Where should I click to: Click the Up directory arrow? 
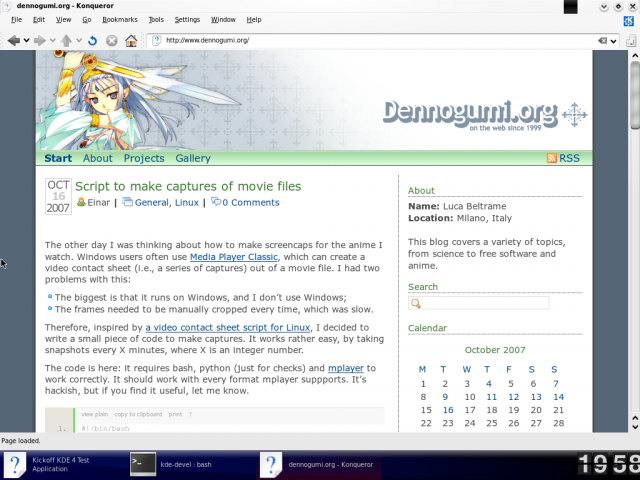coord(65,41)
